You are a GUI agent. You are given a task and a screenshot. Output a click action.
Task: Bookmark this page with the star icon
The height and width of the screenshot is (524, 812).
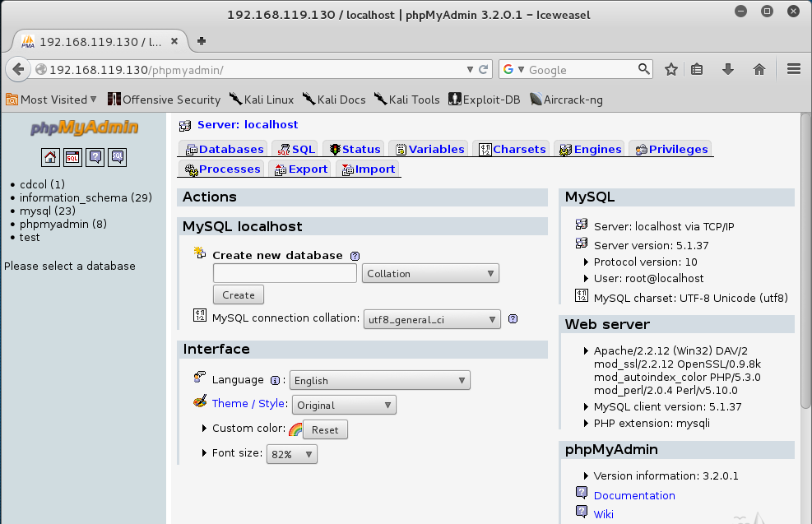point(671,69)
